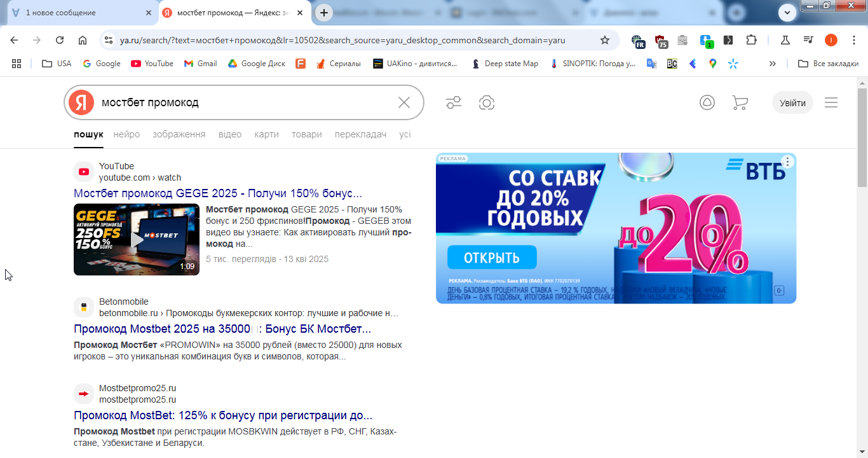Switch to the зображення tab
This screenshot has width=868, height=458.
click(179, 134)
